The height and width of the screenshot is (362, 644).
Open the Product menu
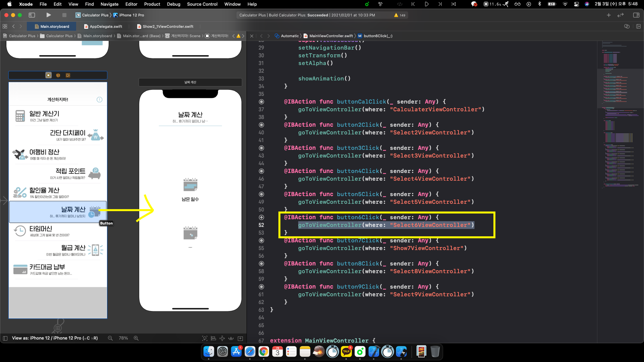(152, 4)
